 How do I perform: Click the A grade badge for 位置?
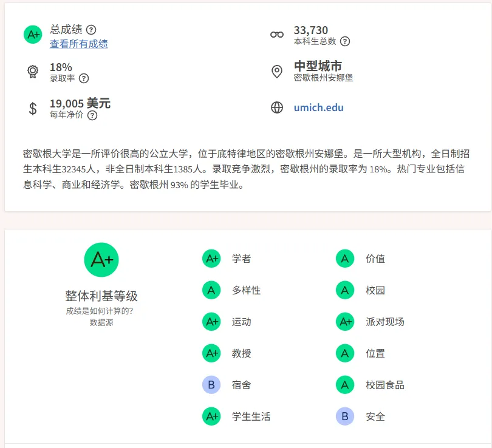point(345,353)
